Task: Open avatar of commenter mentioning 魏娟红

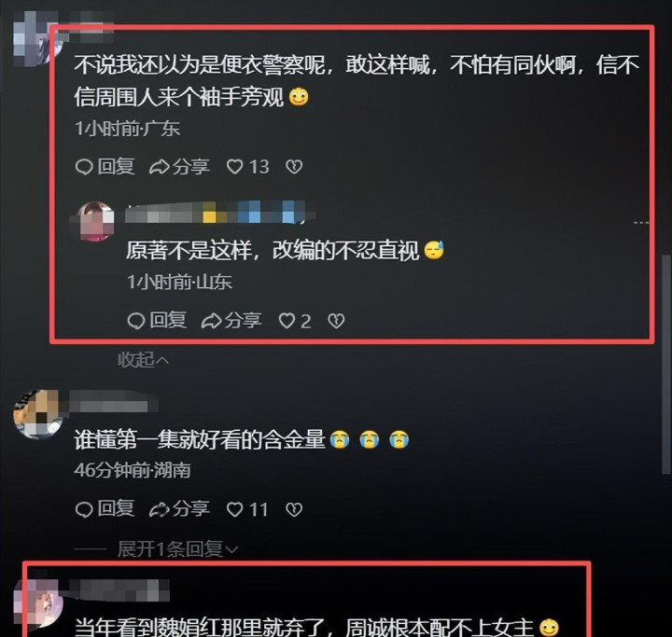Action: pyautogui.click(x=37, y=602)
